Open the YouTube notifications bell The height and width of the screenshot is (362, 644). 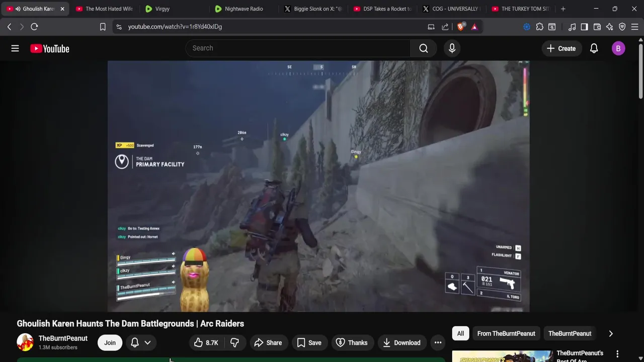(x=594, y=48)
